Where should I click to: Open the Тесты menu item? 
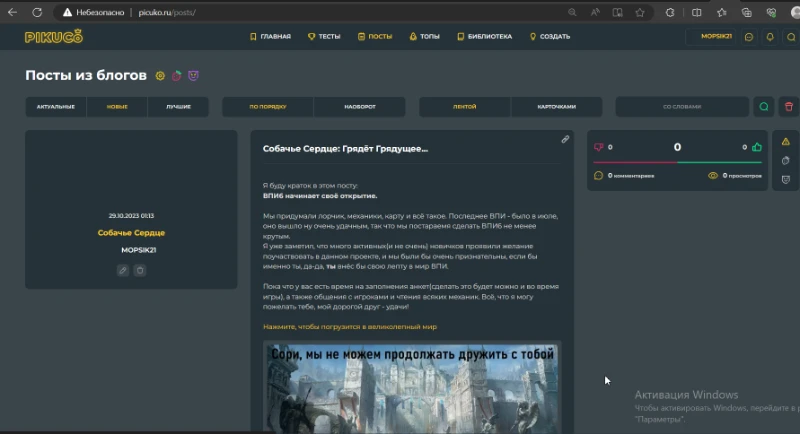pyautogui.click(x=324, y=37)
